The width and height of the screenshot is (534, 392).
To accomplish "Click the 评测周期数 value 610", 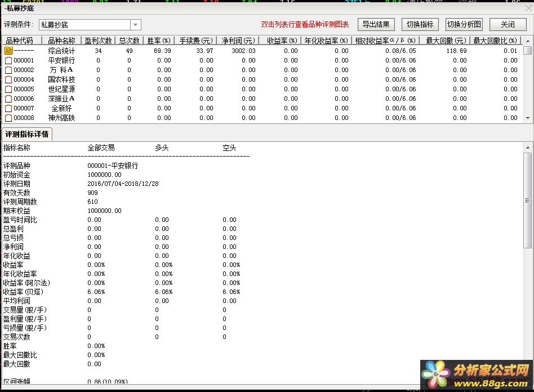I will coord(92,202).
